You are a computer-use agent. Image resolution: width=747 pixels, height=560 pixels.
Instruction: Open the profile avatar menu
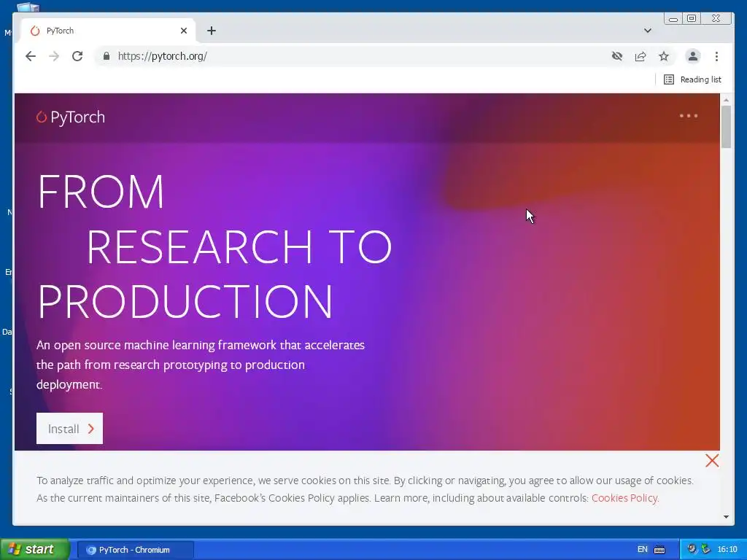(x=693, y=56)
